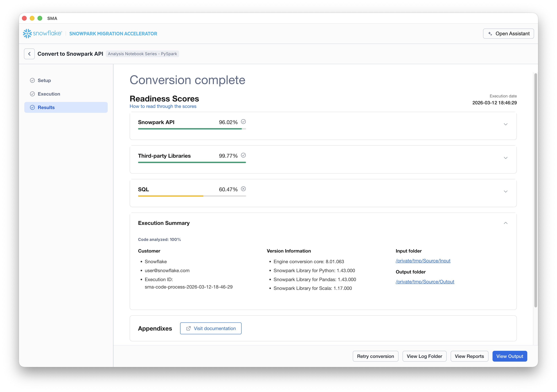Click the checkmark icon beside Third-party Libraries score

244,155
